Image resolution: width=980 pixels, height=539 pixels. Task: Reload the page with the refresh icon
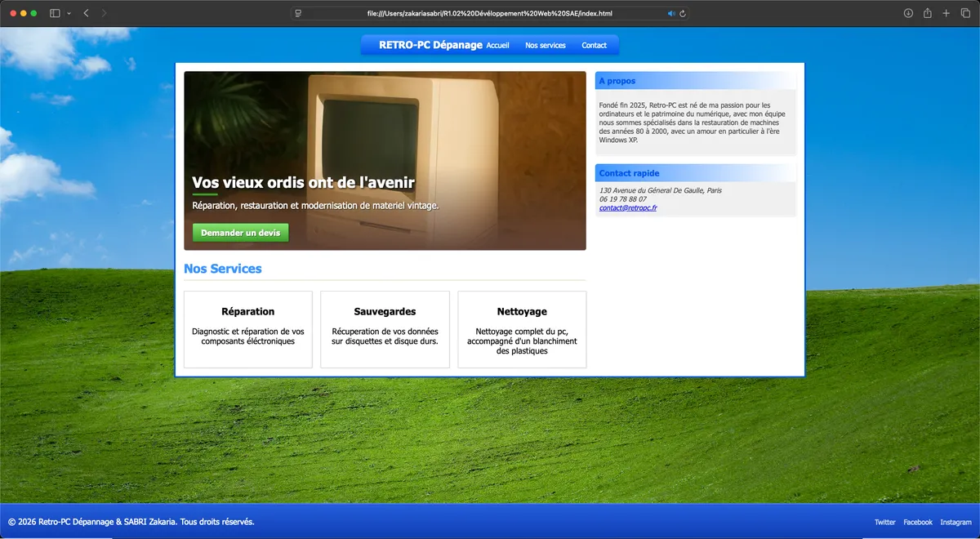[x=683, y=13]
